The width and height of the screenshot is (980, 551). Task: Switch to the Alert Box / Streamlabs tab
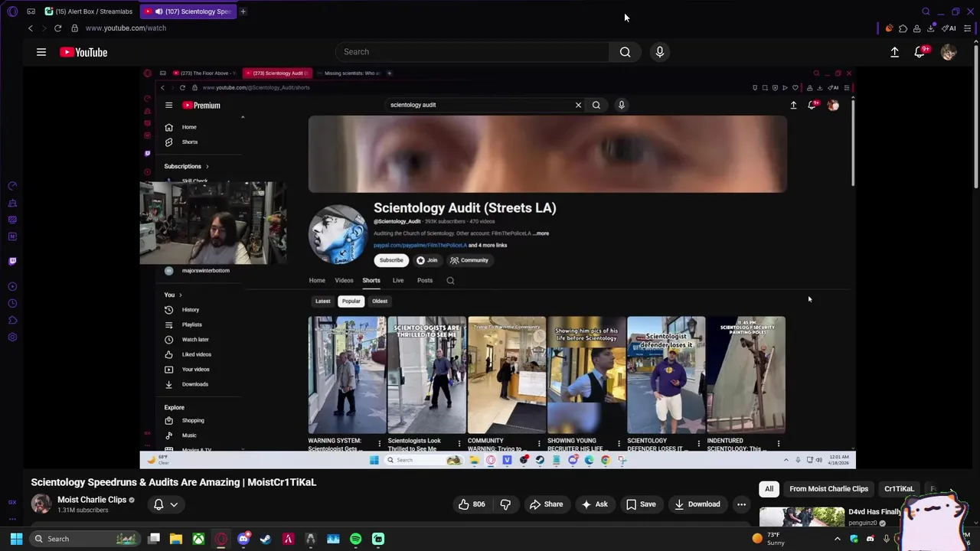[x=89, y=11]
